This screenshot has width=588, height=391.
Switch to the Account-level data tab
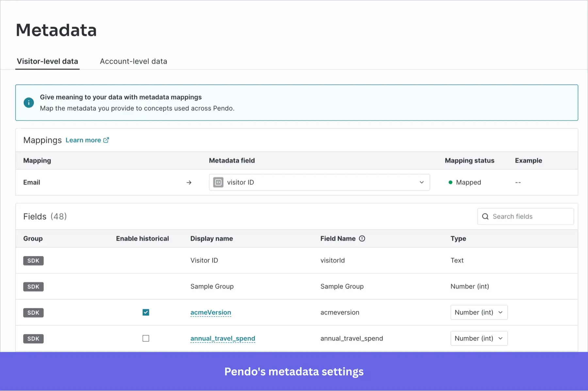tap(133, 61)
